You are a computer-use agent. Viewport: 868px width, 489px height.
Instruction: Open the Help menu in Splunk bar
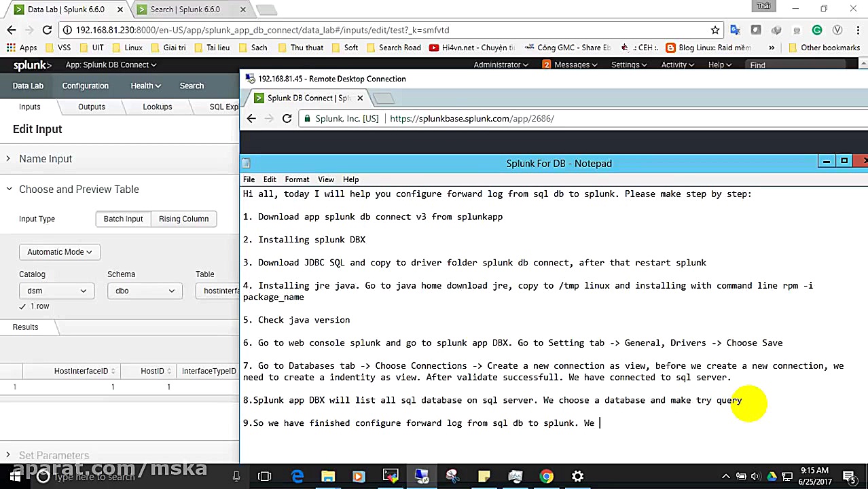pos(720,65)
